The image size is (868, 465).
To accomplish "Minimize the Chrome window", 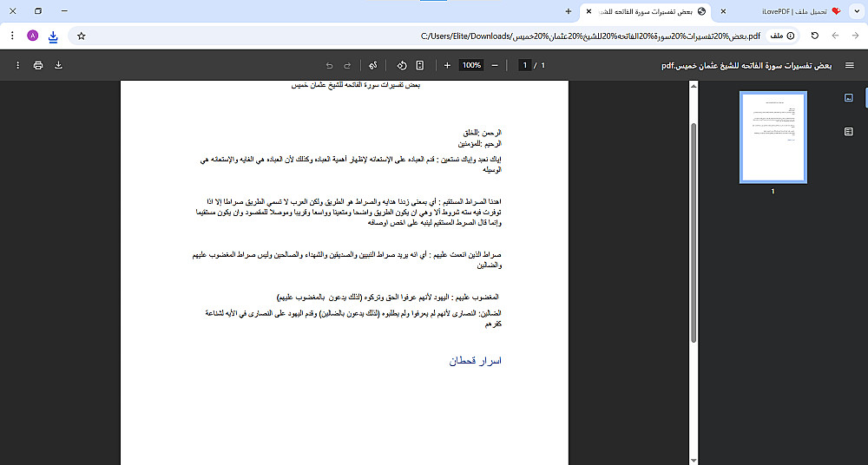I will pyautogui.click(x=64, y=11).
